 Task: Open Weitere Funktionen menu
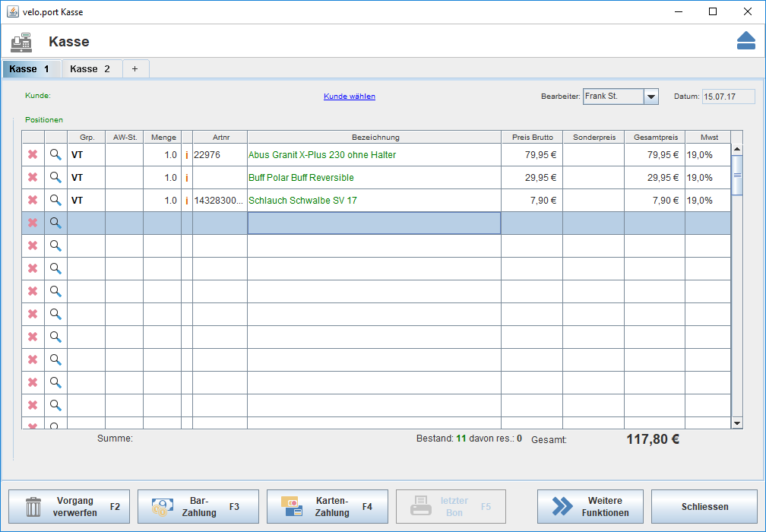tap(590, 506)
